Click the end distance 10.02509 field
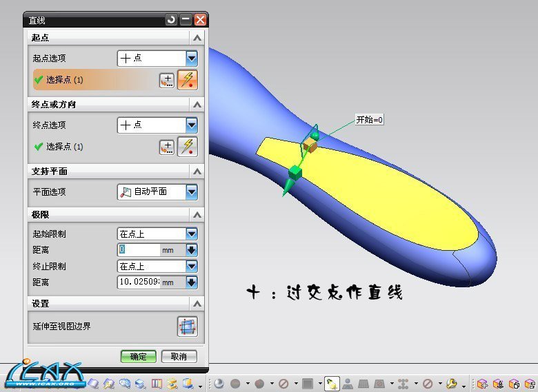This screenshot has height=392, width=538. click(x=139, y=282)
